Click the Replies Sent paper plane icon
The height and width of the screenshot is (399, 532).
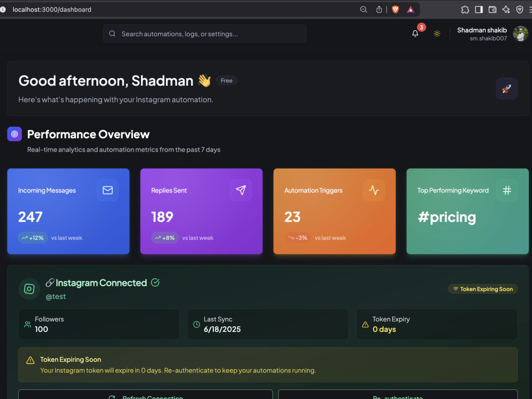click(240, 190)
